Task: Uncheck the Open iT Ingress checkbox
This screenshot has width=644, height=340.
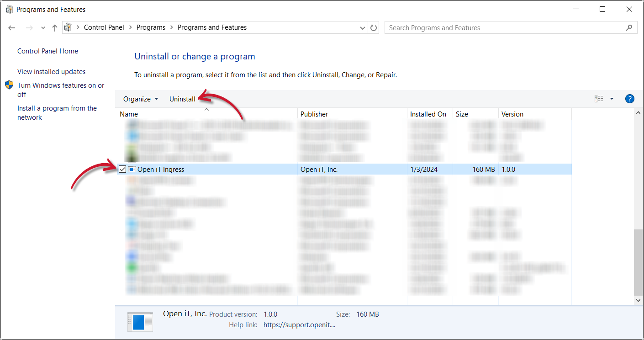Action: tap(122, 169)
